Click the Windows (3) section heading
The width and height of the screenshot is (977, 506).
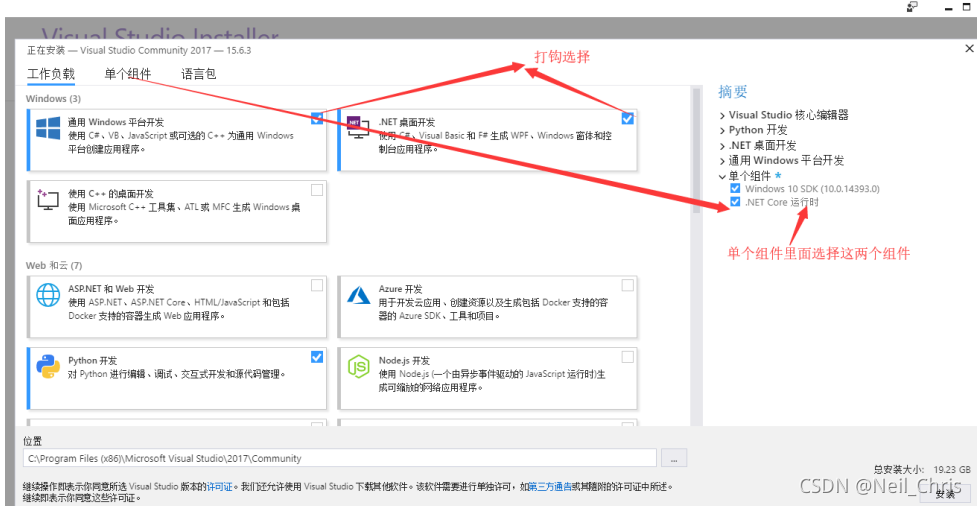53,98
